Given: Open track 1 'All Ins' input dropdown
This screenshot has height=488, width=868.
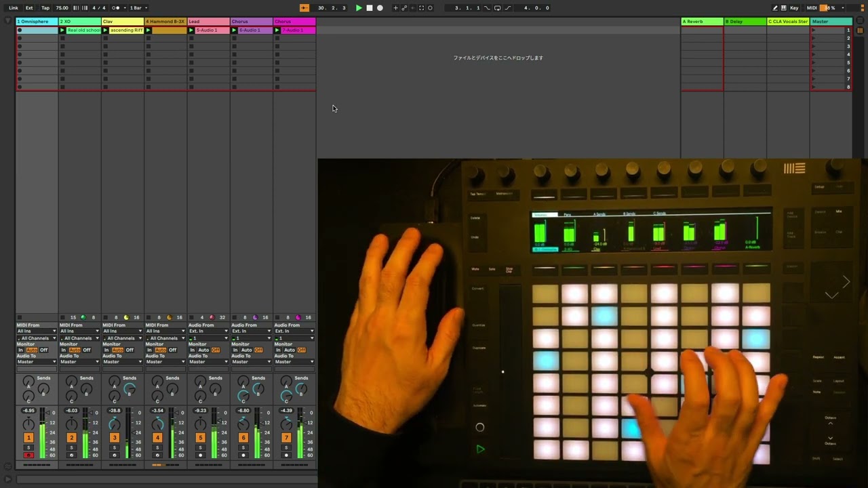Looking at the screenshot, I should coord(37,331).
